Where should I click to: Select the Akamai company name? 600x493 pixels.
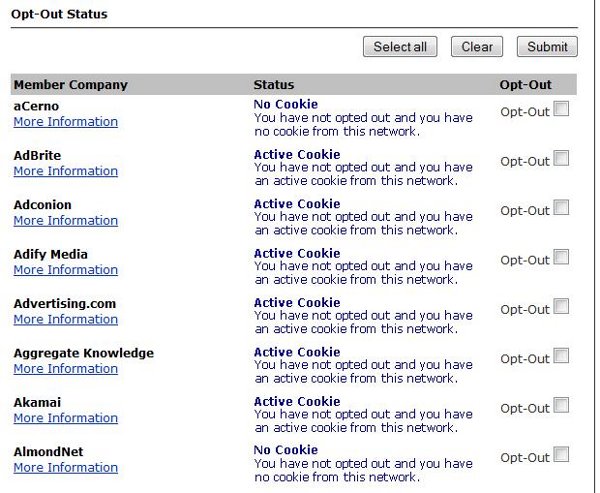pyautogui.click(x=37, y=402)
